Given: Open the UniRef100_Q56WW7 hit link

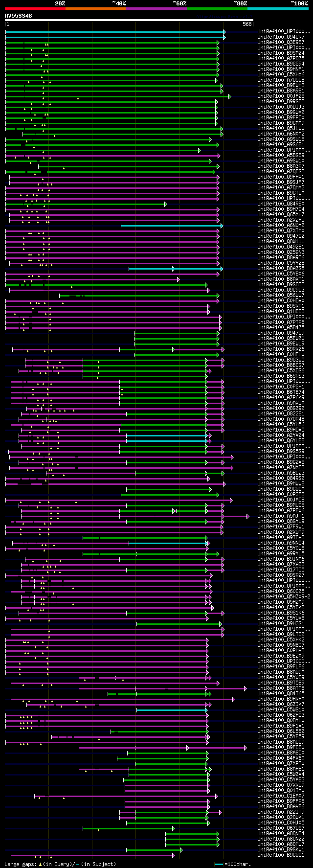Looking at the screenshot, I should click(281, 296).
